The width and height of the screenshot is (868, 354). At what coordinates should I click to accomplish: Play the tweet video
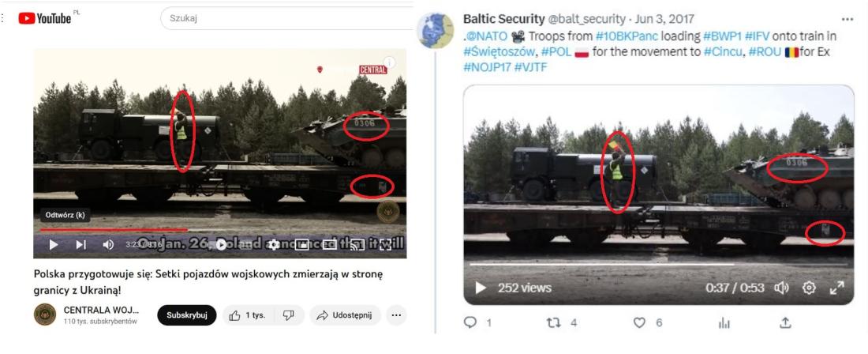481,288
